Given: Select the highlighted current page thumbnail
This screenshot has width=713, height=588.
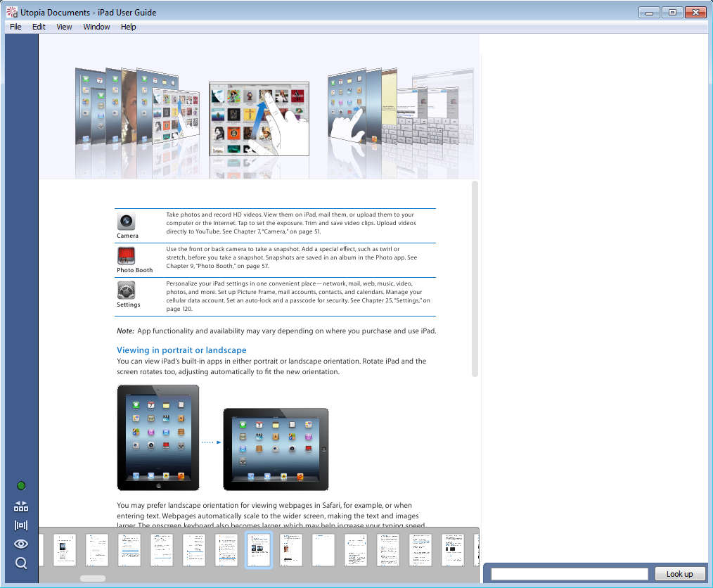Looking at the screenshot, I should pos(259,550).
